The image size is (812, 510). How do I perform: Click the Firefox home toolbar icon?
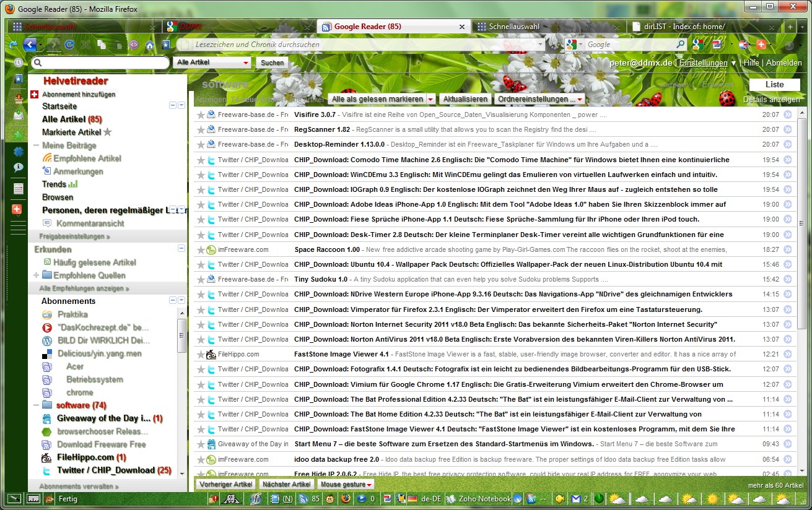tap(149, 45)
